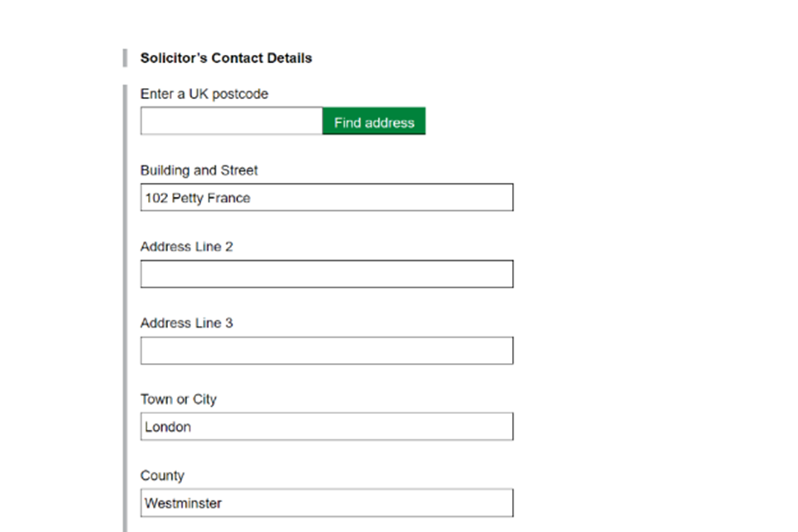Viewport: 798px width, 532px height.
Task: Place cursor on "102 Petty France" text
Action: (x=198, y=198)
